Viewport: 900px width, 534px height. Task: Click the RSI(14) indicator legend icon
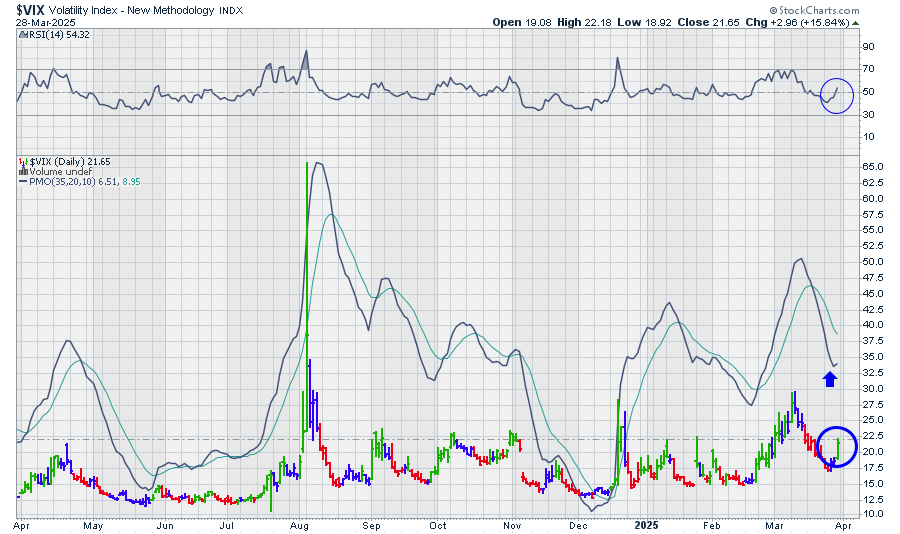point(22,35)
